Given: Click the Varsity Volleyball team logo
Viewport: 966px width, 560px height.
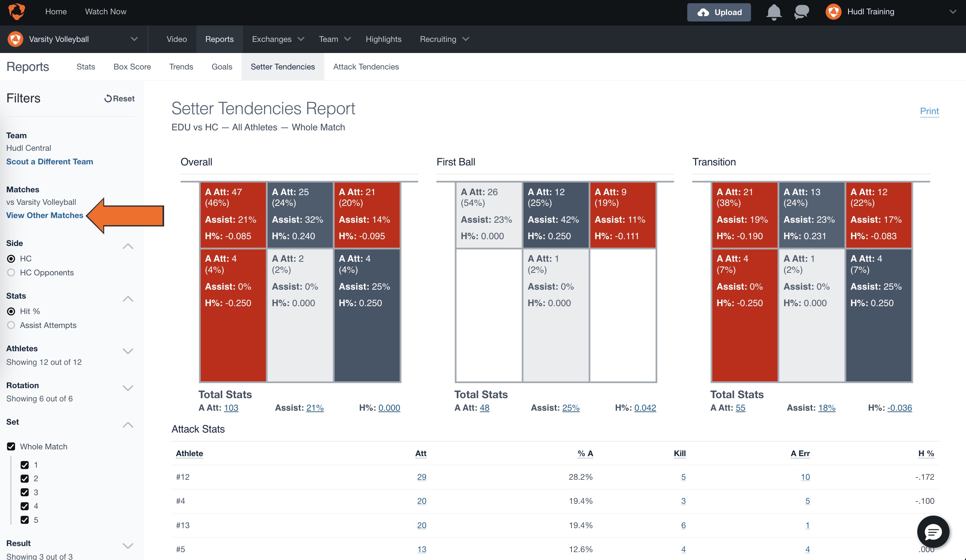Looking at the screenshot, I should click(15, 39).
